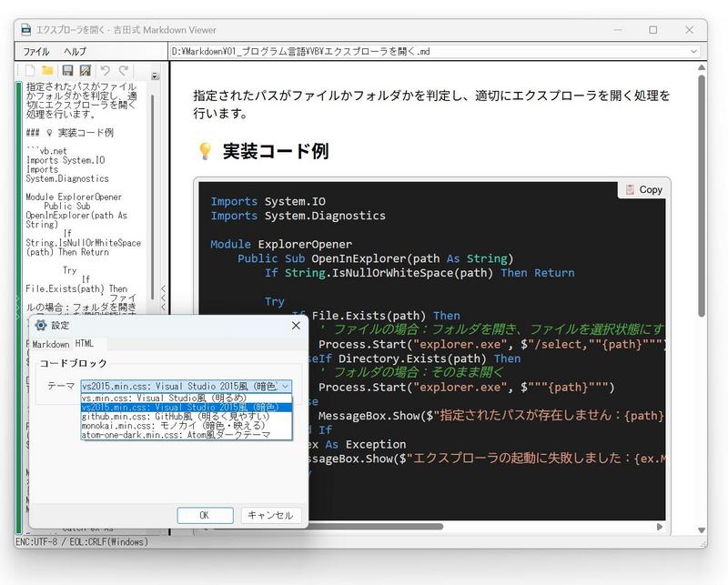Redo with the curved right arrow icon

[123, 70]
